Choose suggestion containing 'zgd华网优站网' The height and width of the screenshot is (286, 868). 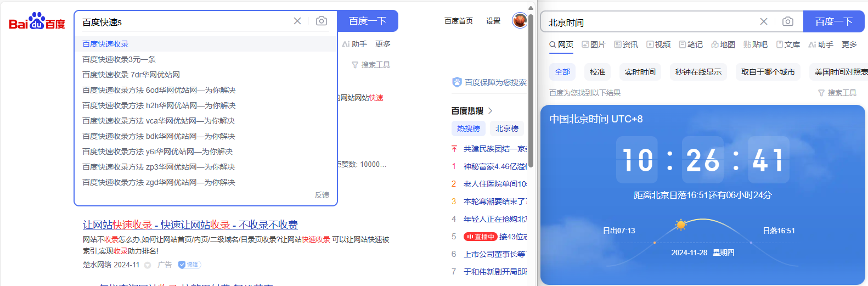click(206, 182)
